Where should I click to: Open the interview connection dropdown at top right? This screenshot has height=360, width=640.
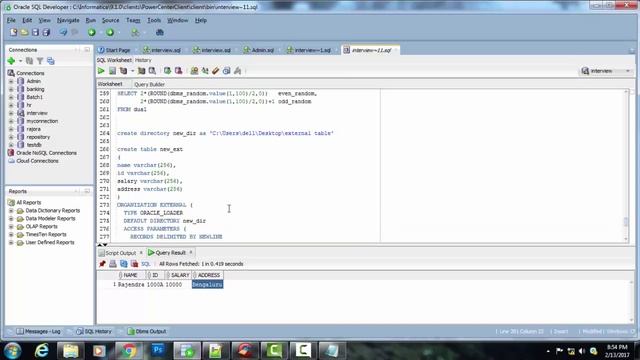(x=606, y=71)
